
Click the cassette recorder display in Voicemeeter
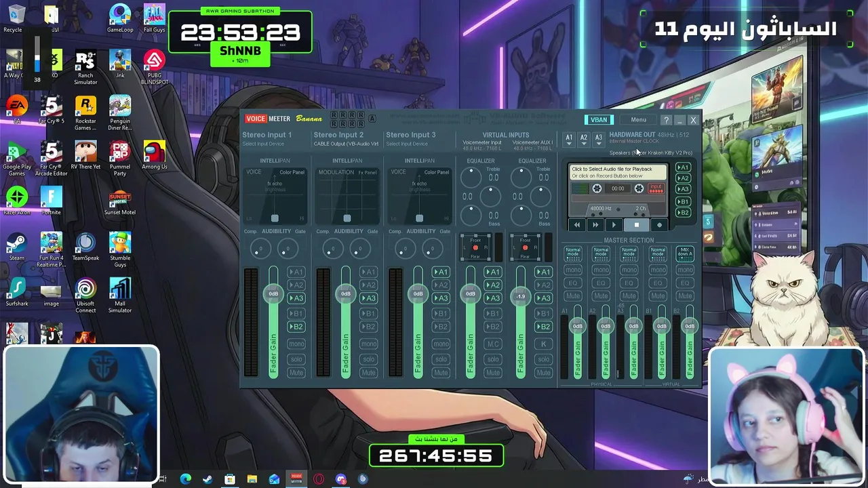(x=618, y=188)
